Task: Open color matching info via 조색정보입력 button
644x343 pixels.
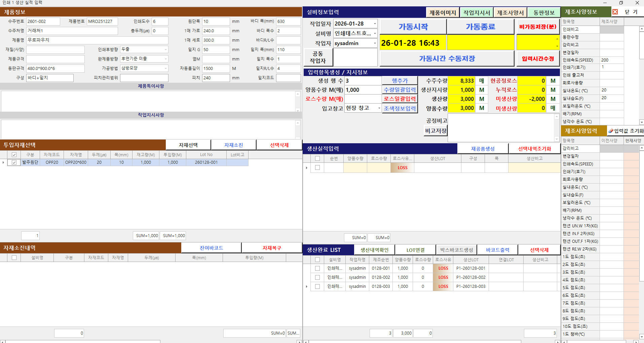Action: [400, 108]
